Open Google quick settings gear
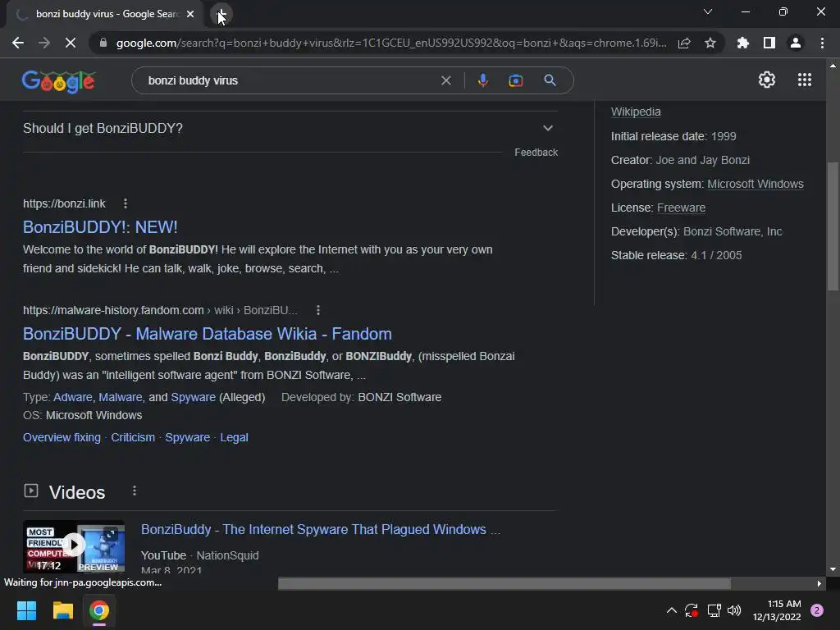Screen dimensions: 840x630 coord(767,80)
